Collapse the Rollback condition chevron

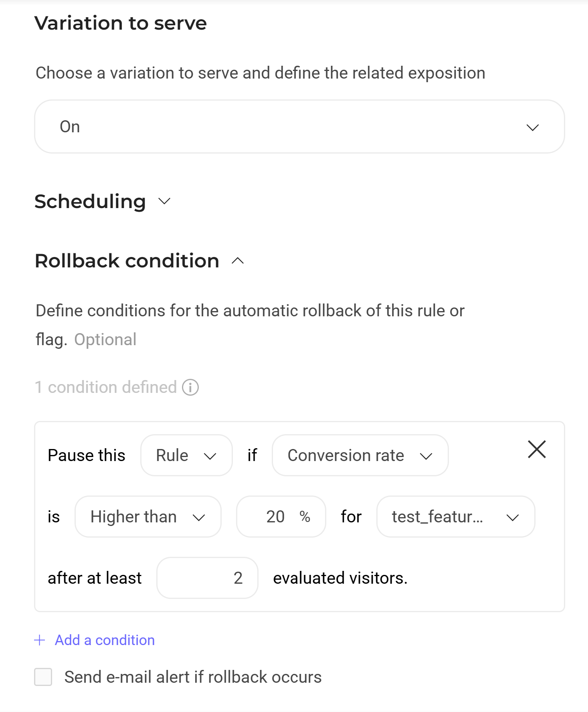(x=238, y=261)
